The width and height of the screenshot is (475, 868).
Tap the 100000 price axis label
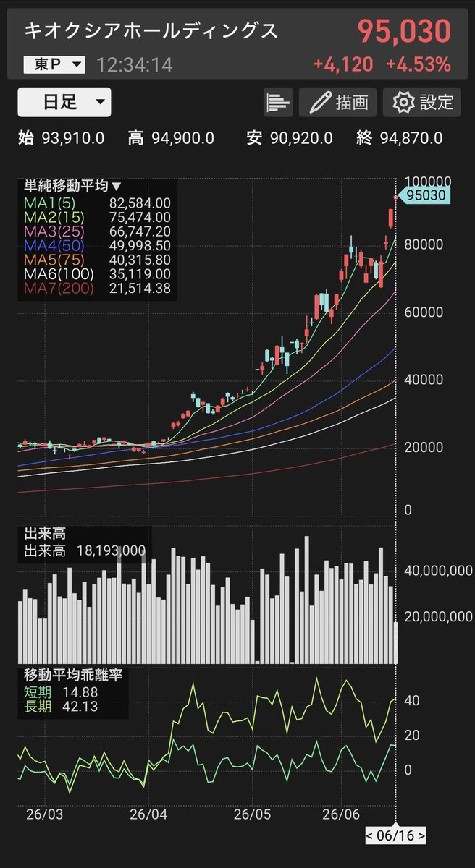(428, 182)
